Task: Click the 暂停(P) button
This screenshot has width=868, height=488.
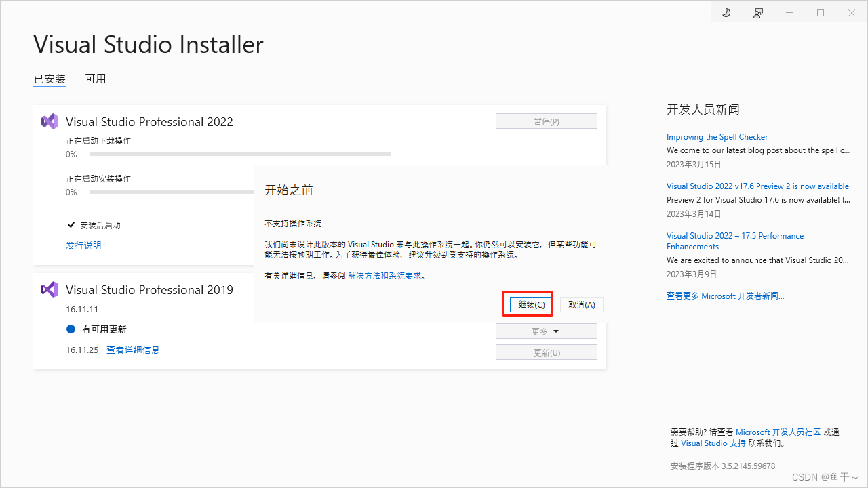Action: point(547,121)
